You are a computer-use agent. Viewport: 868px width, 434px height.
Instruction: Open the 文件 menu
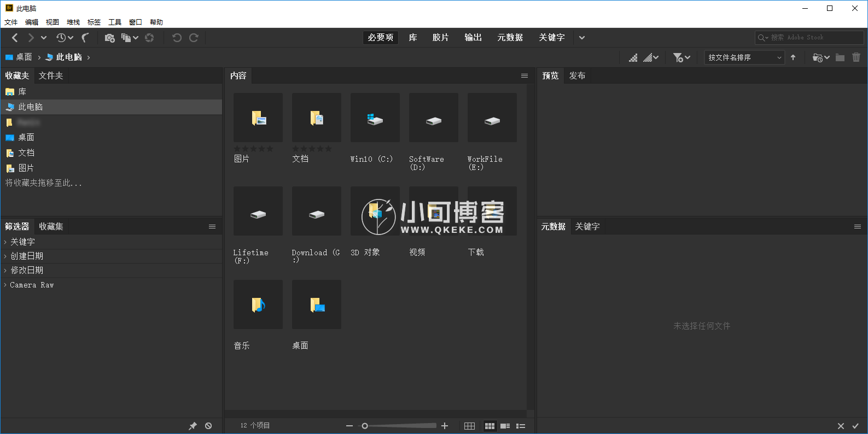click(x=11, y=22)
